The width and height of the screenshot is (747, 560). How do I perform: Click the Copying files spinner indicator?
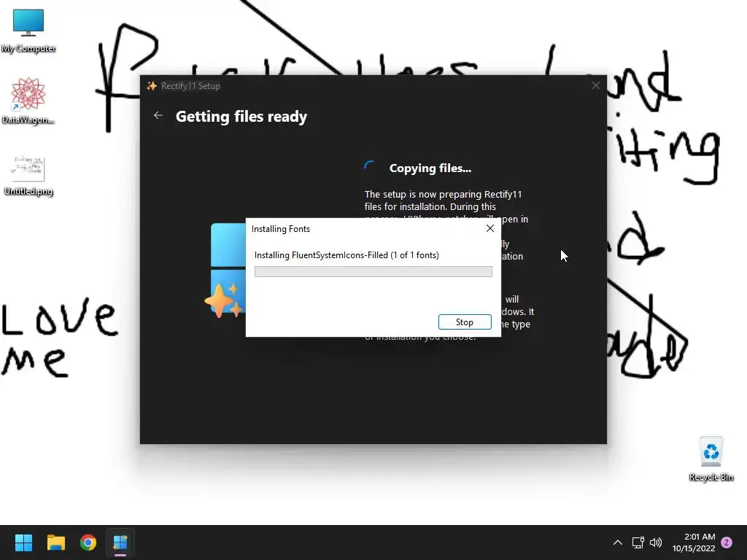(369, 167)
